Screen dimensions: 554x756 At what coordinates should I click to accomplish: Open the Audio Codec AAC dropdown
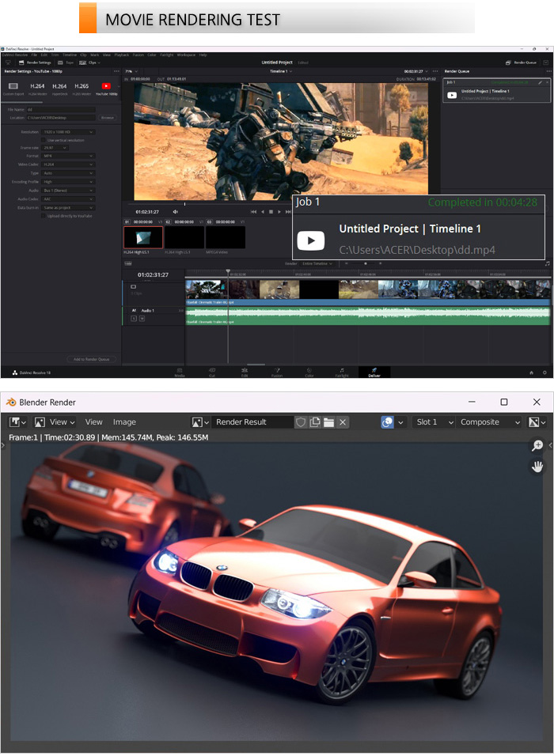(x=68, y=199)
